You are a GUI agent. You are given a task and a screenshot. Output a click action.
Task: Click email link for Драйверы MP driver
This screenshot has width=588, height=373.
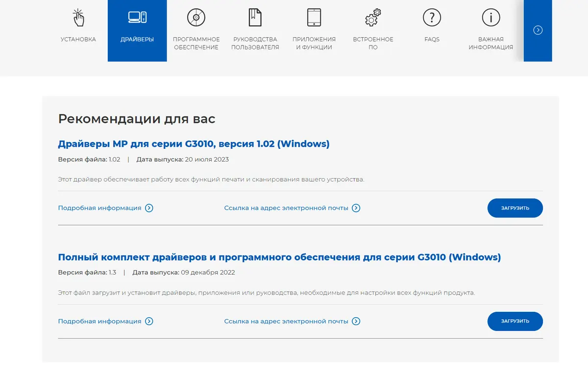click(286, 208)
